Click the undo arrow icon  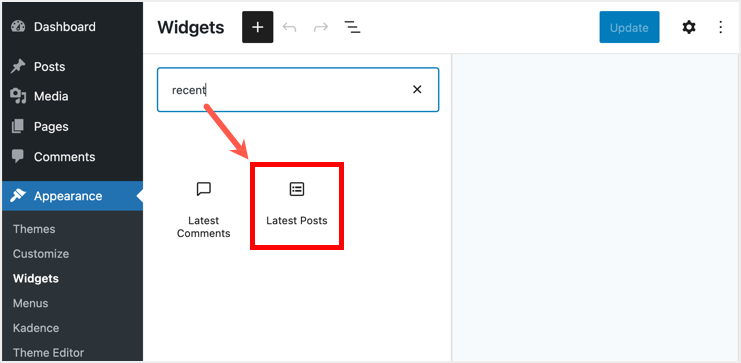click(x=289, y=27)
